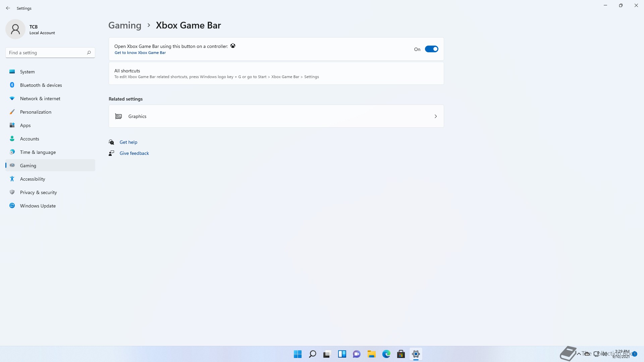Click the Windows Update sync icon
The height and width of the screenshot is (362, 644).
pyautogui.click(x=12, y=205)
